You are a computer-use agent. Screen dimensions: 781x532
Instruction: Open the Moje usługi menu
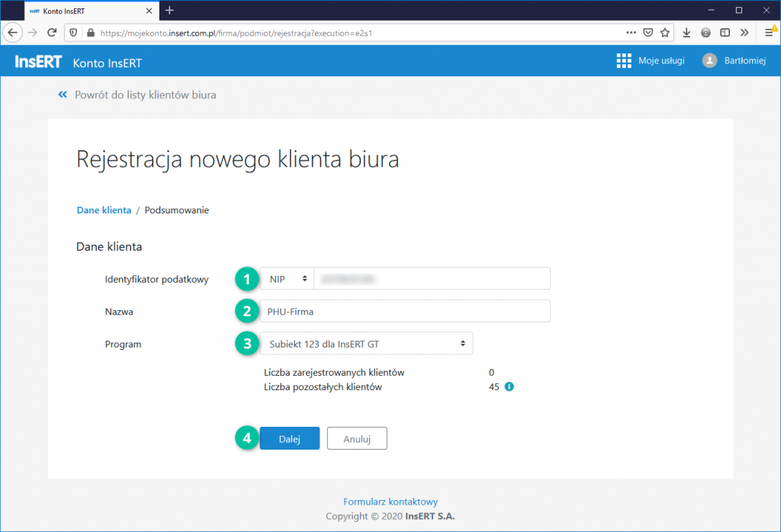[x=661, y=61]
